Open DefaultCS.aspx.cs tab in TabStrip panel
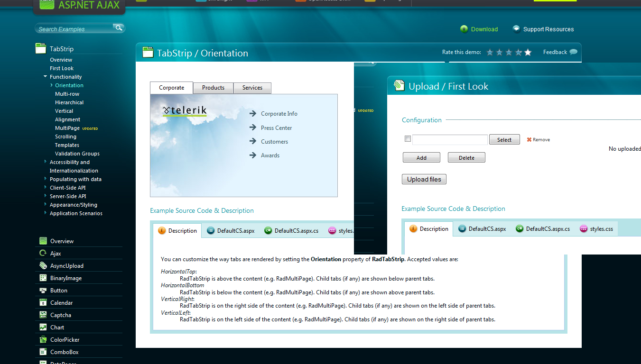This screenshot has height=364, width=641. 292,231
